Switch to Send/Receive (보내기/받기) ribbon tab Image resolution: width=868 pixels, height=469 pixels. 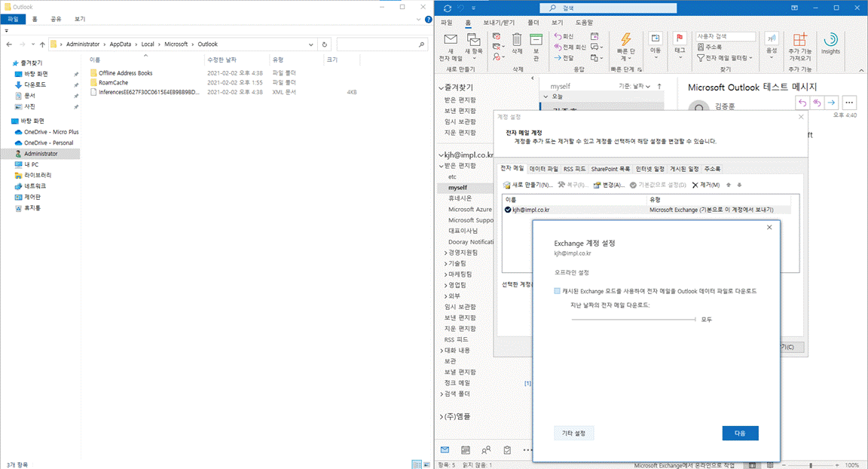click(499, 22)
